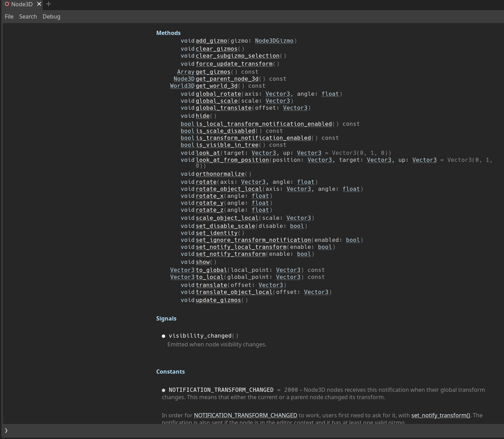Navigate to the to_global method documentation
The image size is (504, 439).
[211, 270]
